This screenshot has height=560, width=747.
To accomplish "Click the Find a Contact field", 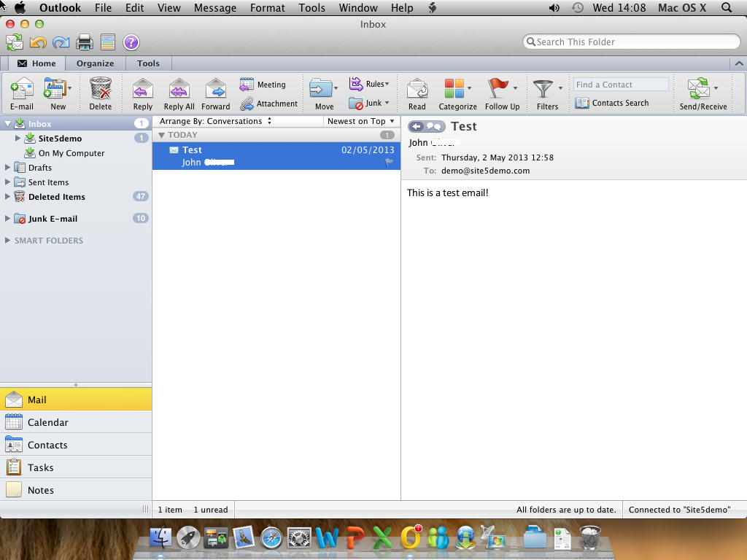I will (x=621, y=85).
